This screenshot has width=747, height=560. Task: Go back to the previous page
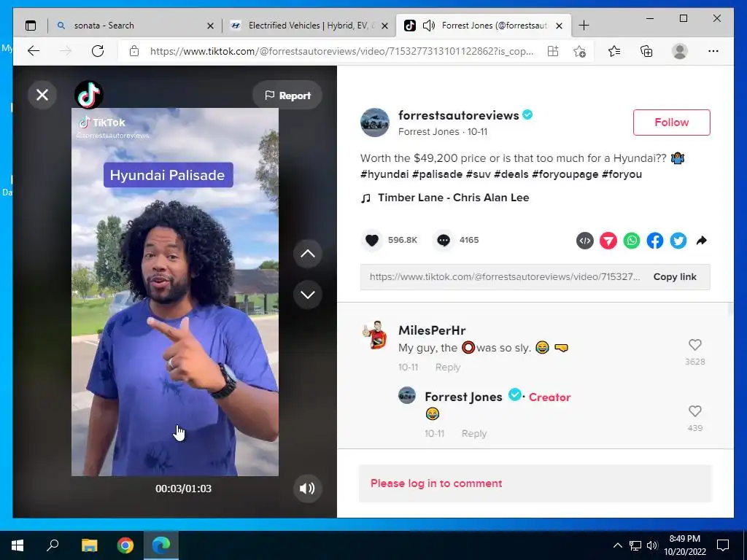(34, 51)
